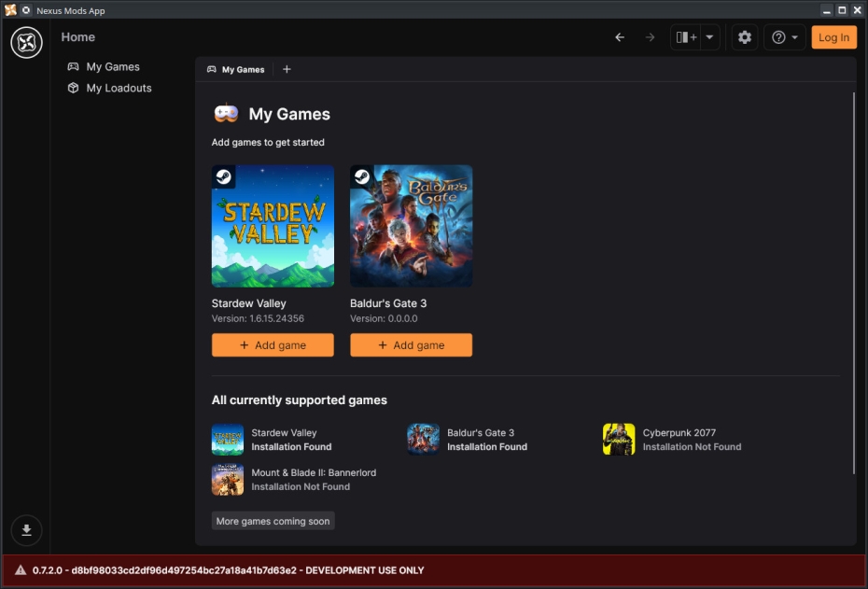868x589 pixels.
Task: Expand the panel layout dropdown arrow
Action: click(709, 37)
